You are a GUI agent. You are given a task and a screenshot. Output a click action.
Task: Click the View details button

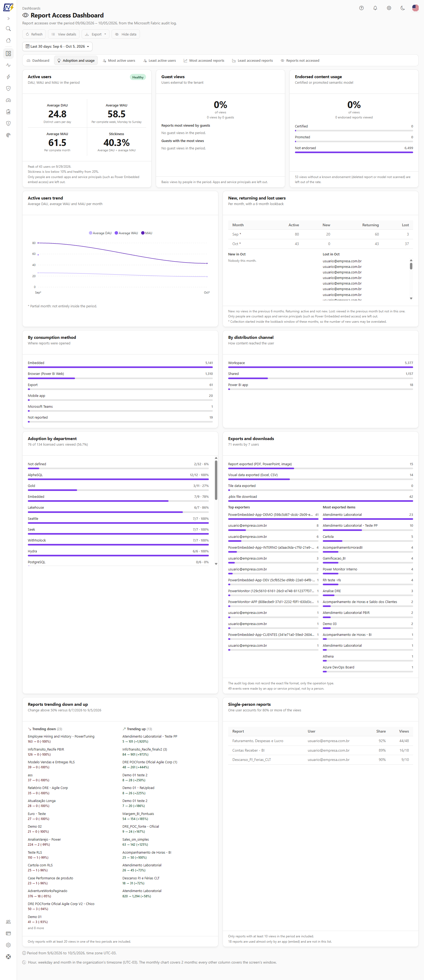pyautogui.click(x=64, y=34)
